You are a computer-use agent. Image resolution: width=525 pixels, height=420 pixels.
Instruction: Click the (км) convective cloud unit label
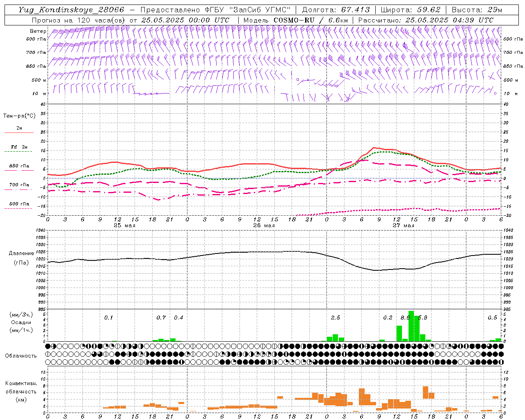21,399
